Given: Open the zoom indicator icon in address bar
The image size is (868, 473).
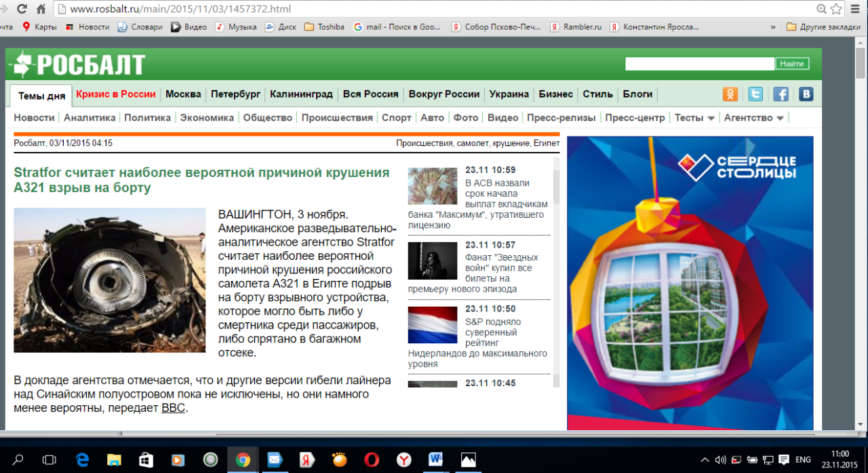Looking at the screenshot, I should 821,9.
